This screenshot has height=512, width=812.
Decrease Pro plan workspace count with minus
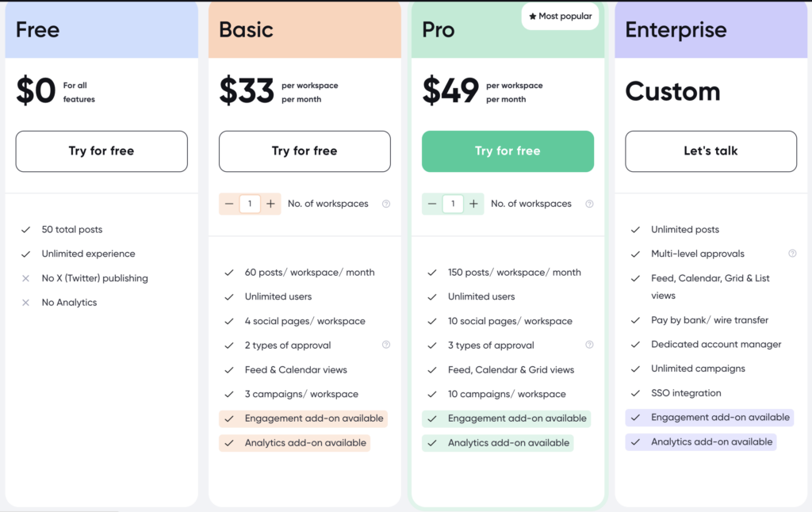point(432,204)
